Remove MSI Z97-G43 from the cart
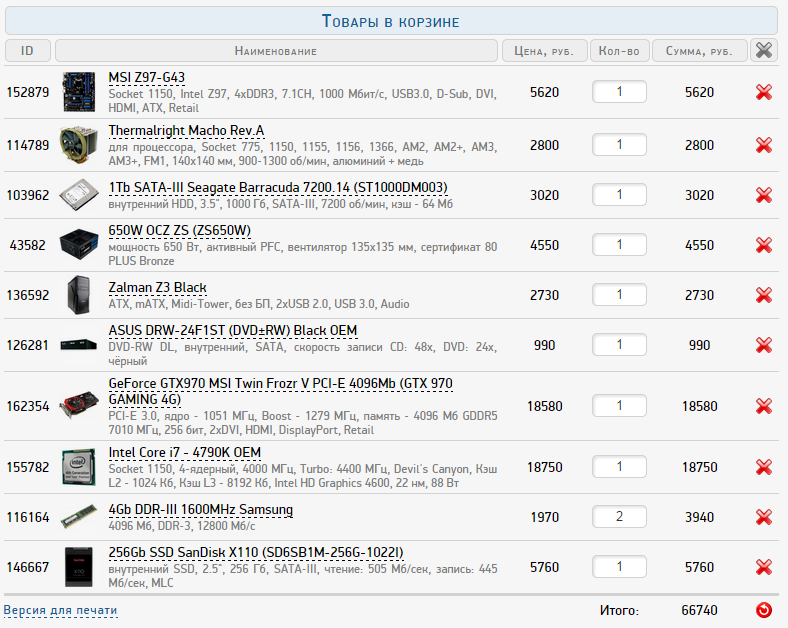This screenshot has height=628, width=788. pyautogui.click(x=763, y=92)
